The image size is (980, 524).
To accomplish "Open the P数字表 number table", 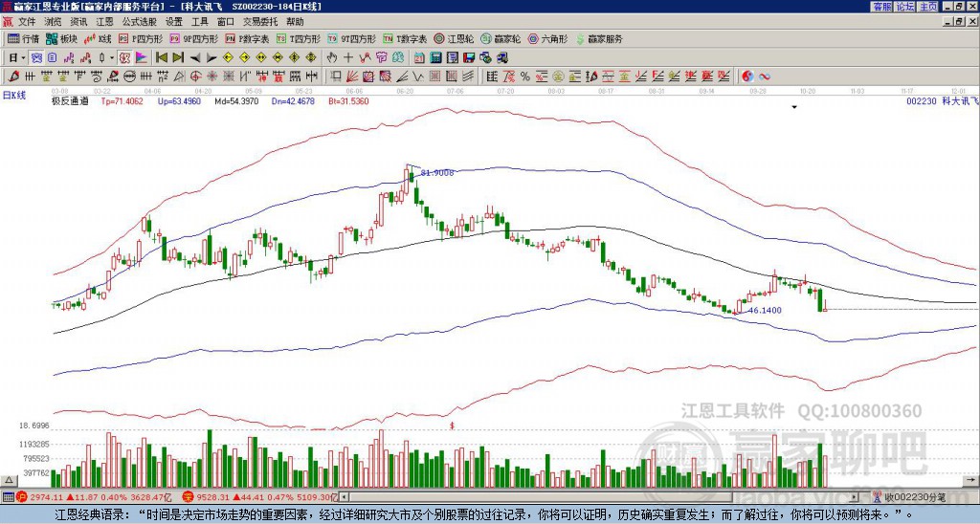I will coord(247,38).
